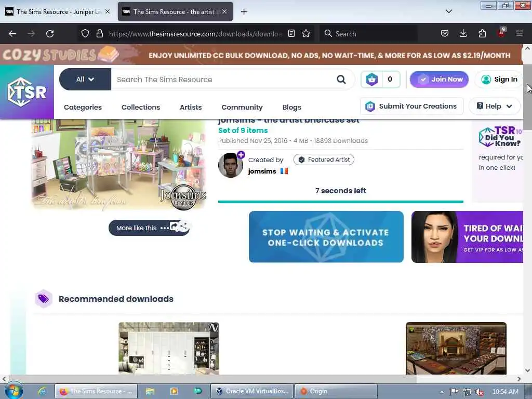532x399 pixels.
Task: Click the TSR logo
Action: pos(27,92)
